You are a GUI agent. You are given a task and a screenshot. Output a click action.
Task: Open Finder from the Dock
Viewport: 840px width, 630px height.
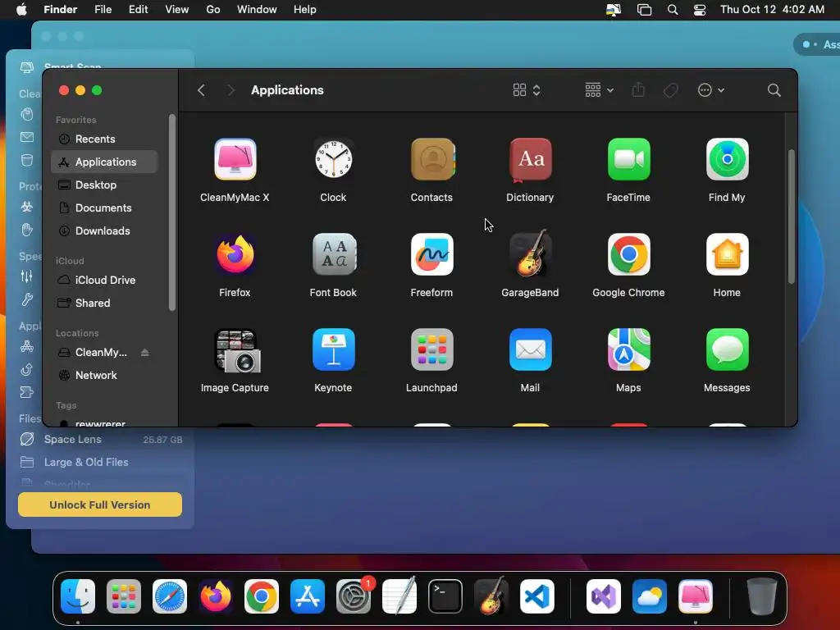point(78,596)
